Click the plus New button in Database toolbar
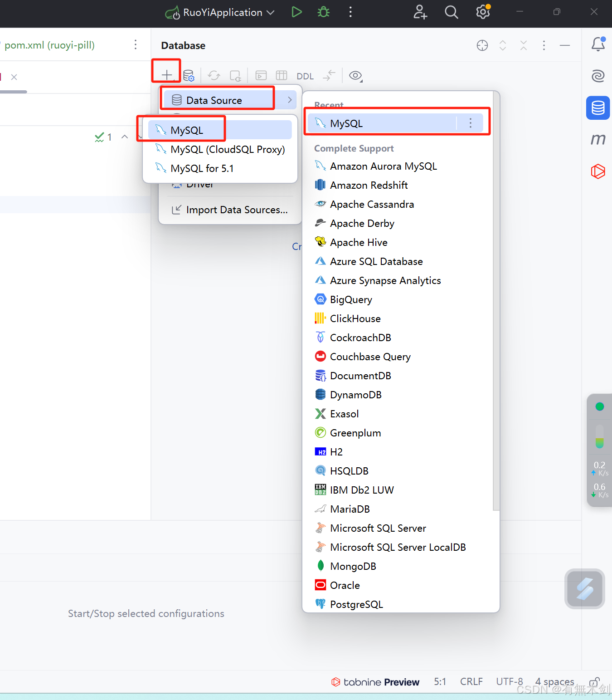 pos(167,75)
